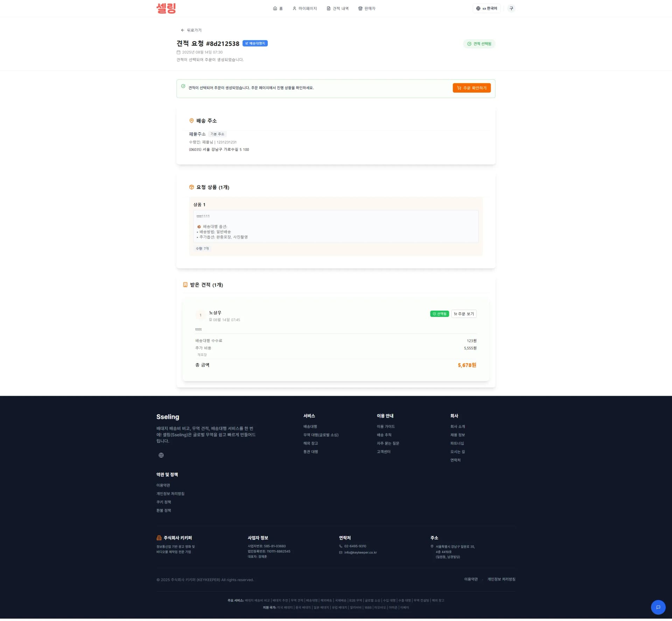Go to 마이페이지 in navigation

coord(304,8)
